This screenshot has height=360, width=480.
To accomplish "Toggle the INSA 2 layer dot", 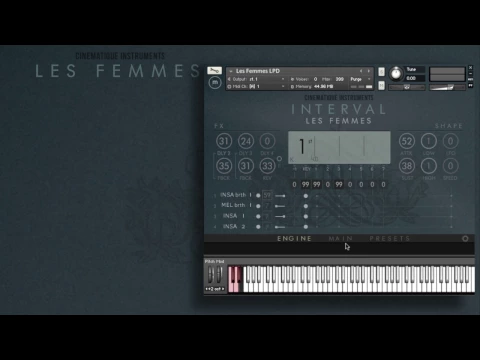I will pos(258,227).
